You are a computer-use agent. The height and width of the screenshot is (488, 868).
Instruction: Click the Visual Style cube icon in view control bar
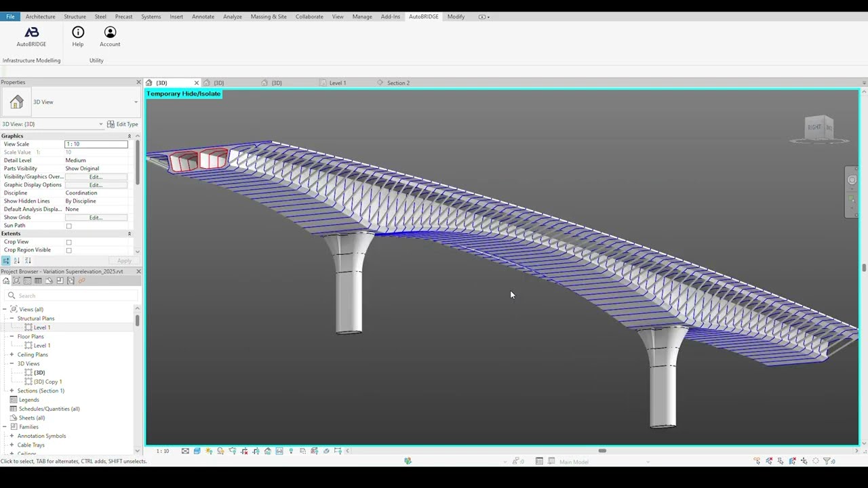197,451
